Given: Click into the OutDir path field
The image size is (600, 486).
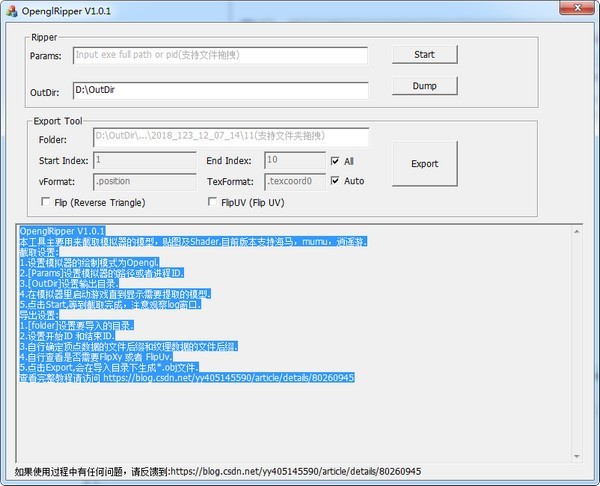Looking at the screenshot, I should pos(220,90).
